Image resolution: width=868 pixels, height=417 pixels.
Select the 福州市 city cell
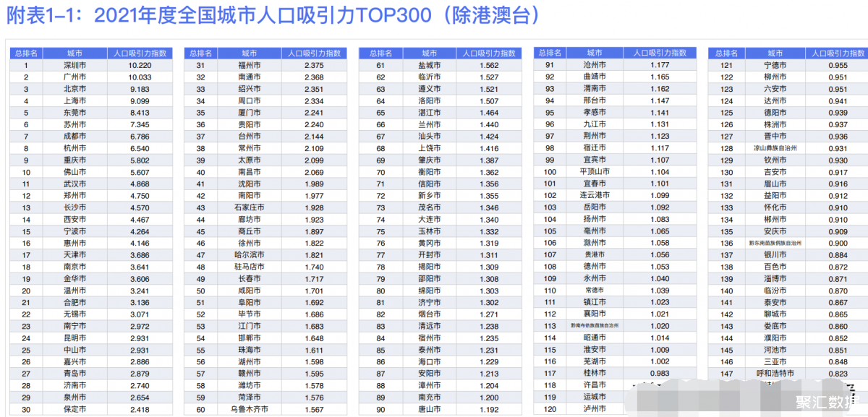pos(249,65)
